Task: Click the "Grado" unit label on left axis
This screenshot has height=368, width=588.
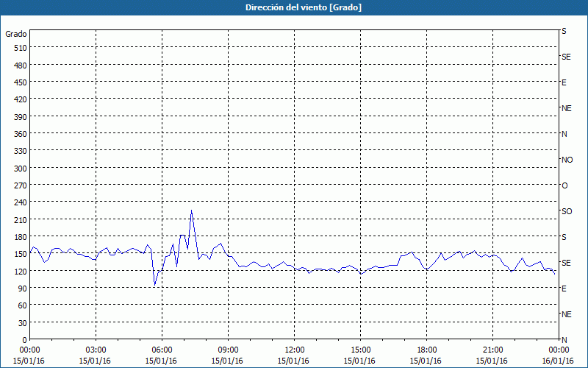Action: pos(16,34)
